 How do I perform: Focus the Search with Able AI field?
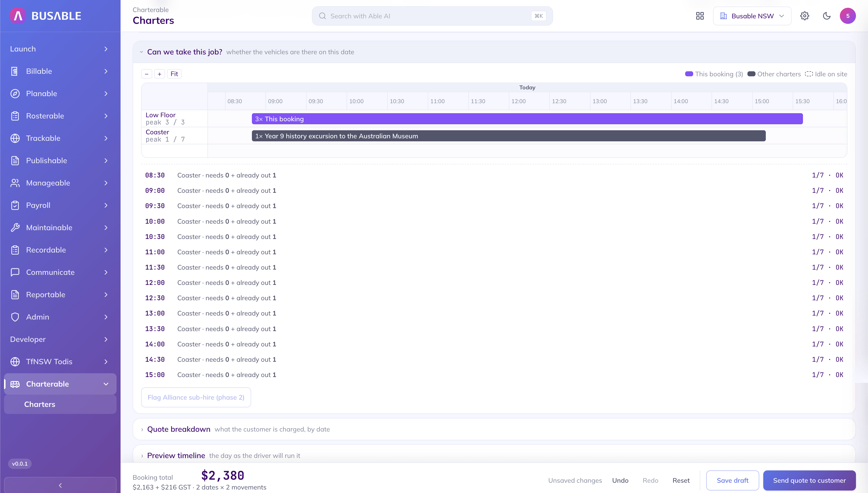point(432,16)
